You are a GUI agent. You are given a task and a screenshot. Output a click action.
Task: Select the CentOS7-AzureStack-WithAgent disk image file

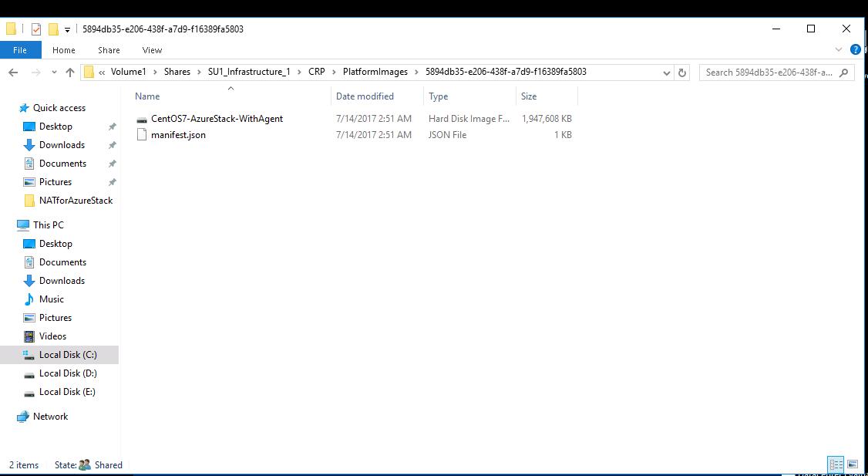(217, 119)
